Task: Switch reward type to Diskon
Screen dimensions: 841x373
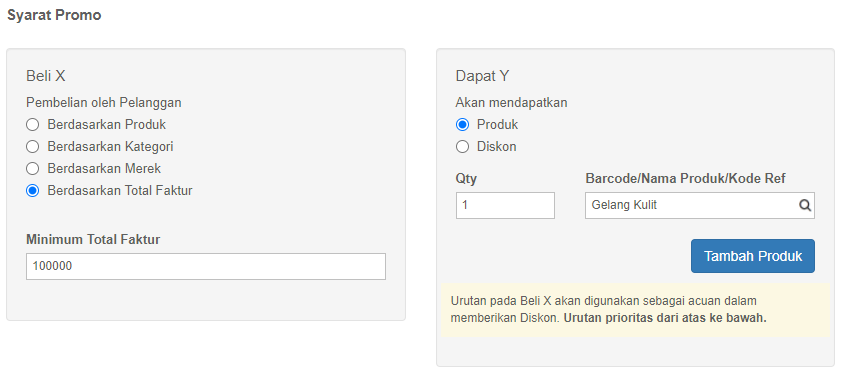Action: point(462,147)
